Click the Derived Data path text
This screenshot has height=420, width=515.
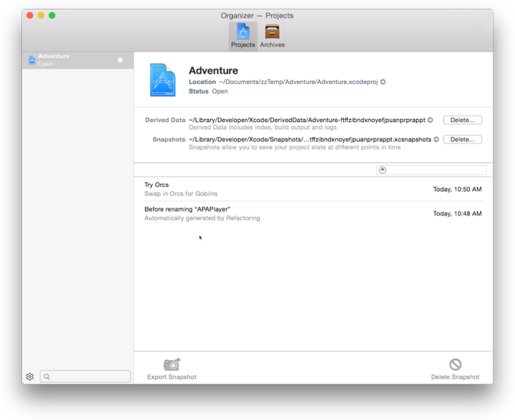tap(307, 120)
